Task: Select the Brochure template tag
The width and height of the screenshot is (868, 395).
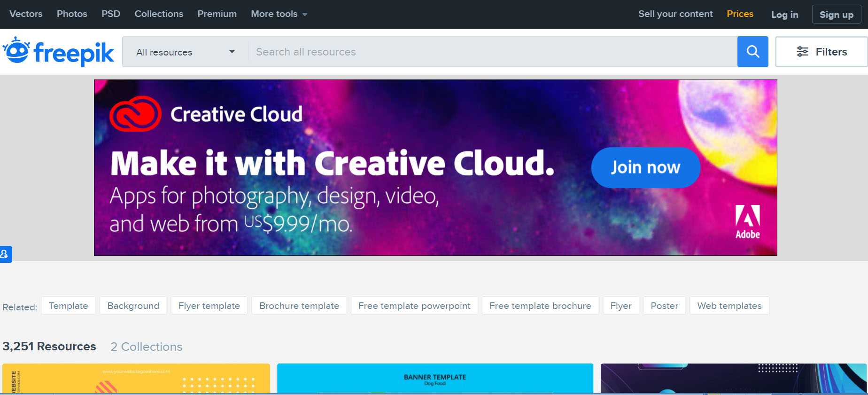Action: coord(299,306)
